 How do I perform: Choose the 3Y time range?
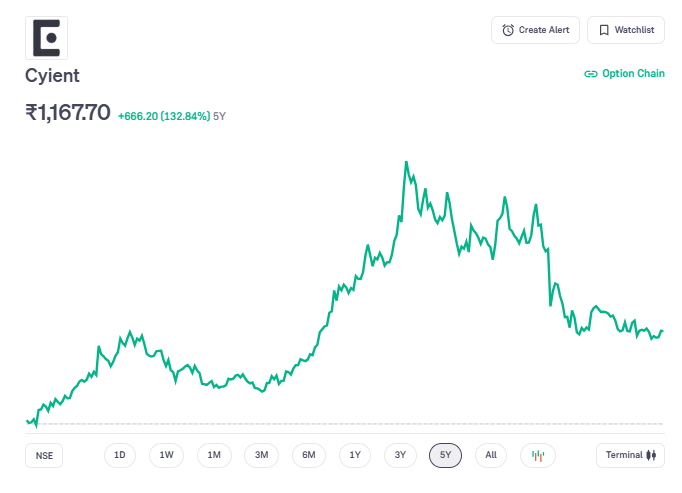[400, 456]
